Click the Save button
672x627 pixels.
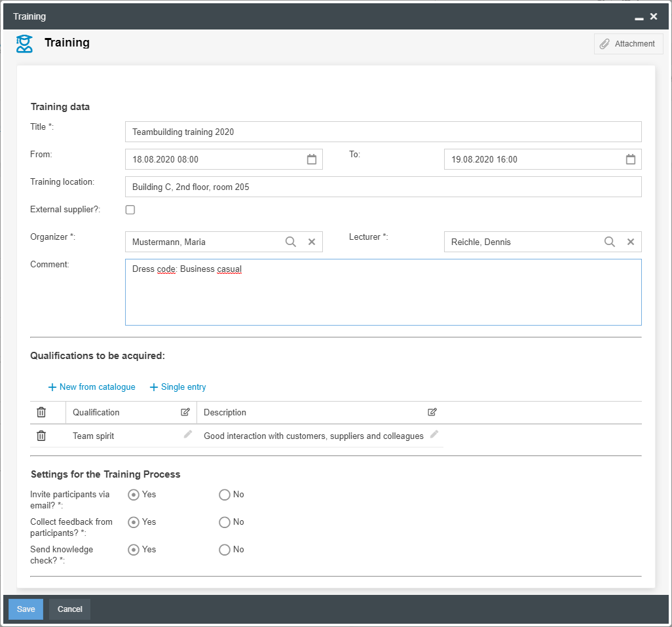(x=26, y=609)
